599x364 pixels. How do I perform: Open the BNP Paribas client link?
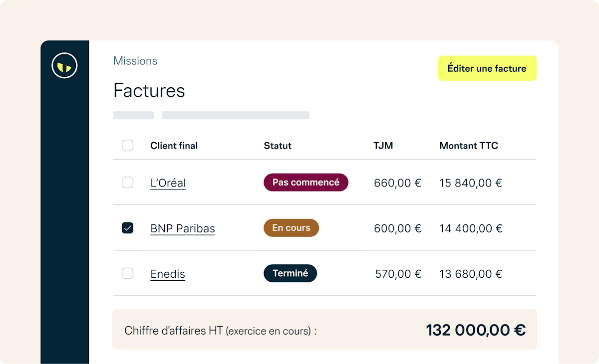pyautogui.click(x=183, y=229)
